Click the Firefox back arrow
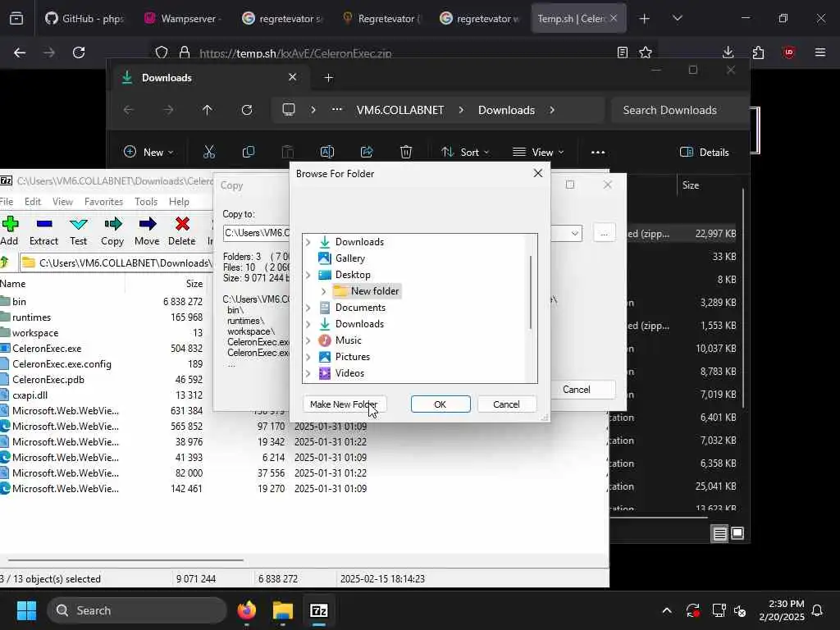This screenshot has width=840, height=630. 20,52
